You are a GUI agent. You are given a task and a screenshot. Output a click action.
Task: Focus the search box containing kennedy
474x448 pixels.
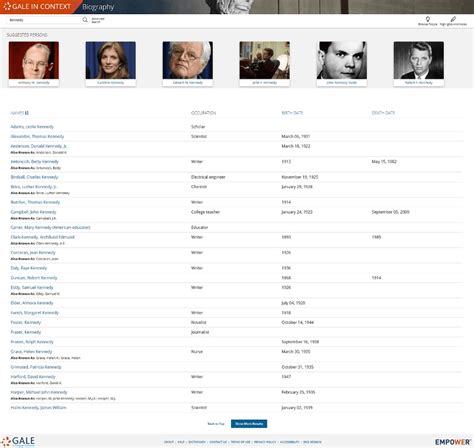44,20
